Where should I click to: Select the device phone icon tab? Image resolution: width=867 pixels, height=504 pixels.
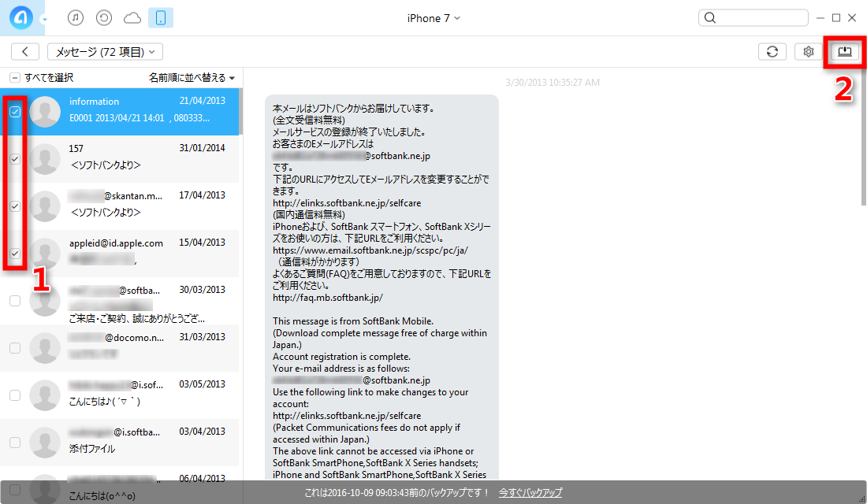[x=161, y=17]
